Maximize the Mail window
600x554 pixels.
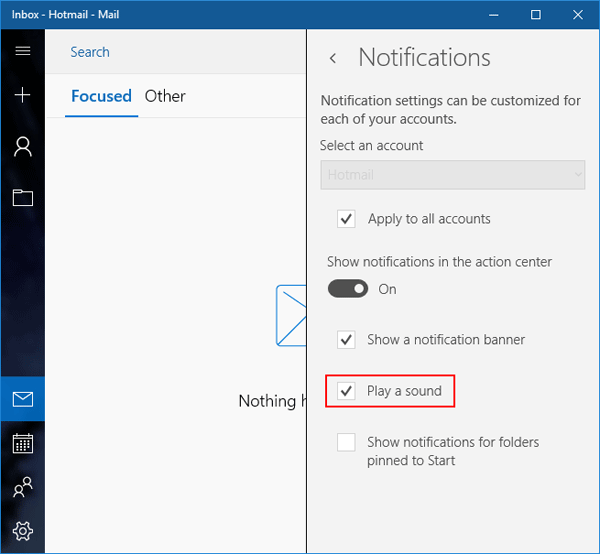(x=535, y=14)
